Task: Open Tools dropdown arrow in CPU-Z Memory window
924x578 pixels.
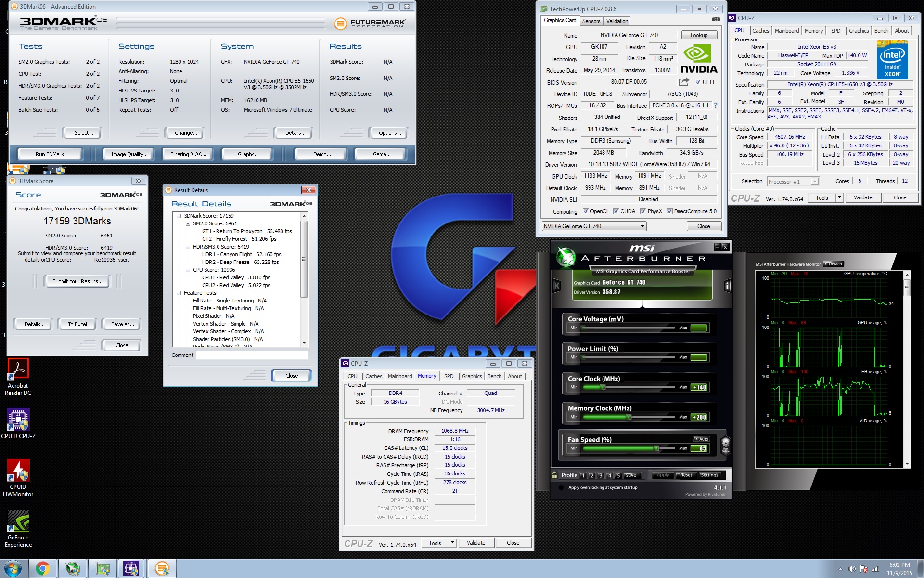Action: pyautogui.click(x=452, y=543)
